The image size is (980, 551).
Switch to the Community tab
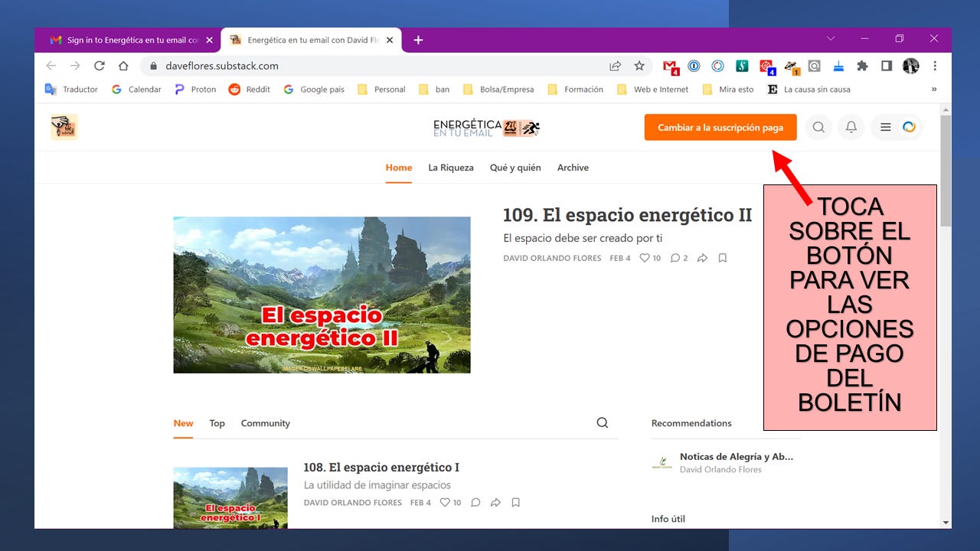pyautogui.click(x=266, y=423)
